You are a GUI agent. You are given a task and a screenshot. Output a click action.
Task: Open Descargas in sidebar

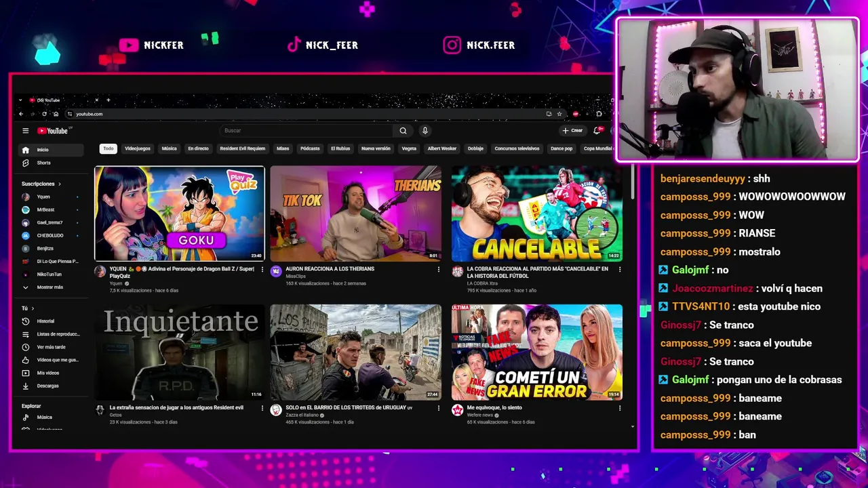coord(51,386)
